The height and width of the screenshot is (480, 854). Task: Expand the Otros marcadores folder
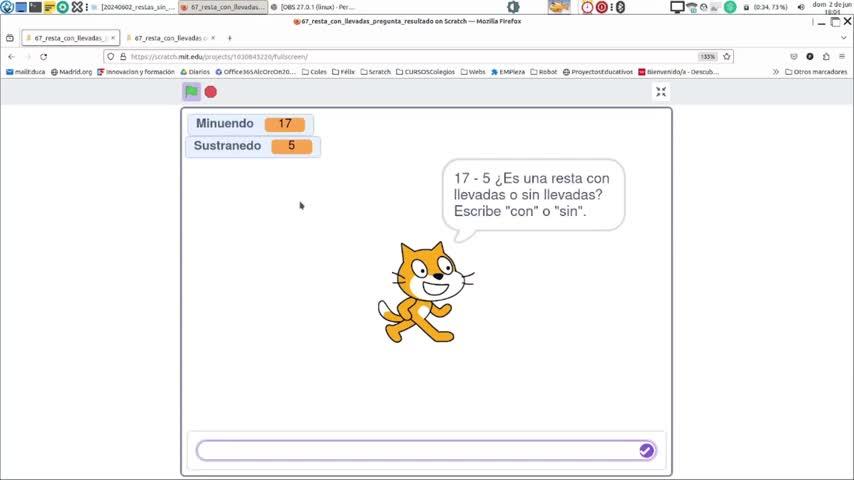point(816,72)
